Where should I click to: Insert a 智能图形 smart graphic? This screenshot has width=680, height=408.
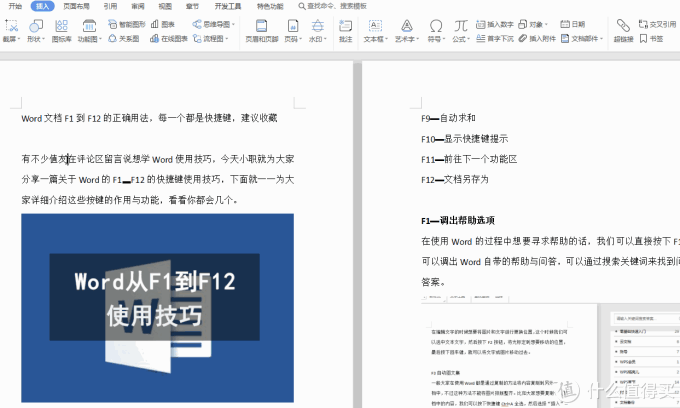pyautogui.click(x=127, y=24)
